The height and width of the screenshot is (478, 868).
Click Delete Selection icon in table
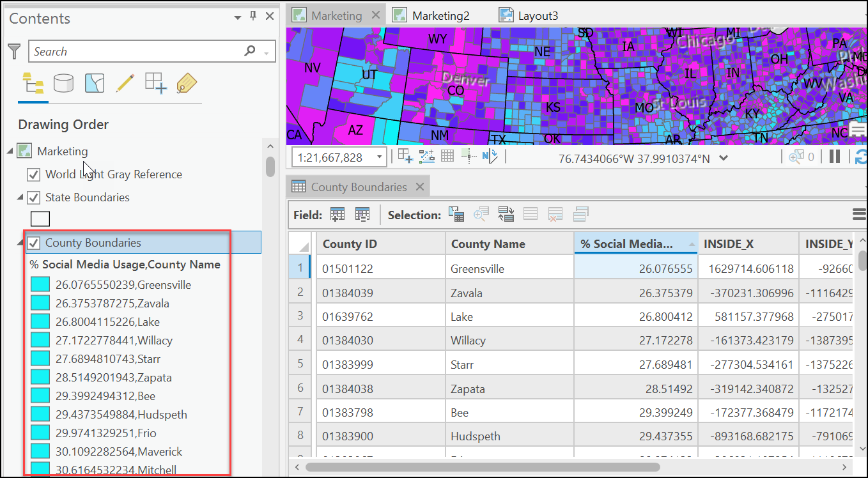(x=555, y=215)
